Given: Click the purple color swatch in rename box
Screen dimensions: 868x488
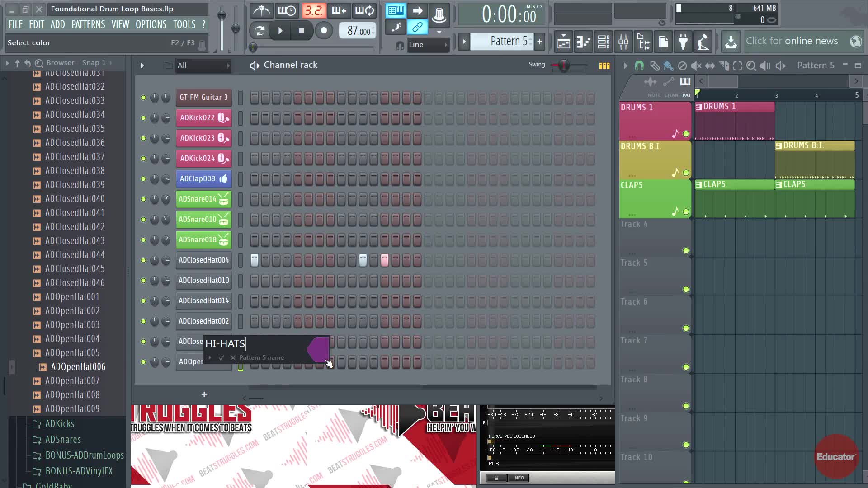Looking at the screenshot, I should (x=319, y=349).
